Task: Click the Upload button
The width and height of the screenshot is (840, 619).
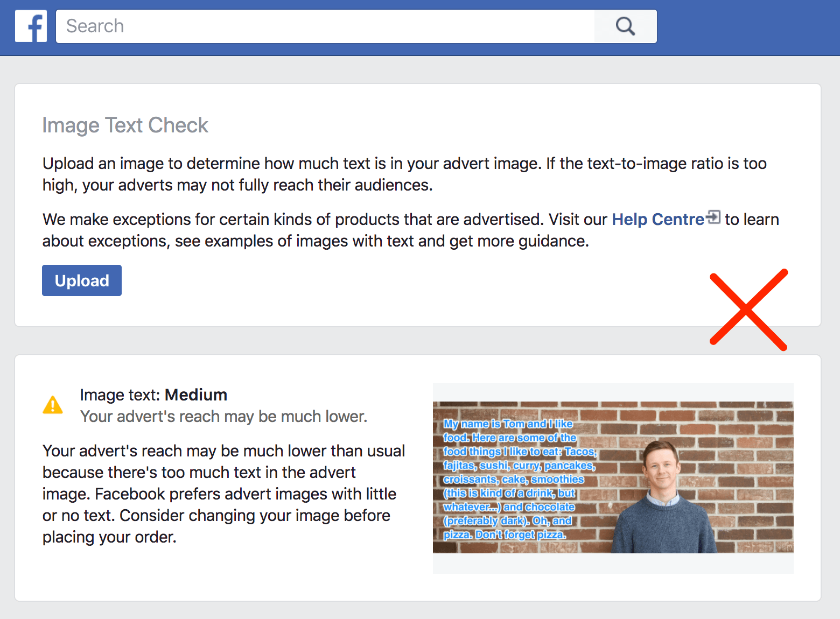Action: (x=81, y=280)
